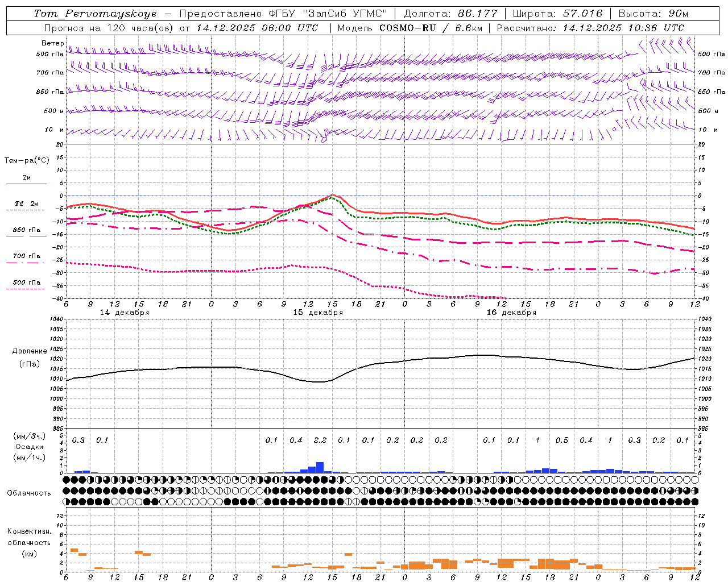
Task: Click the (мм/3ч.) precipitation unit label
Action: coord(30,436)
